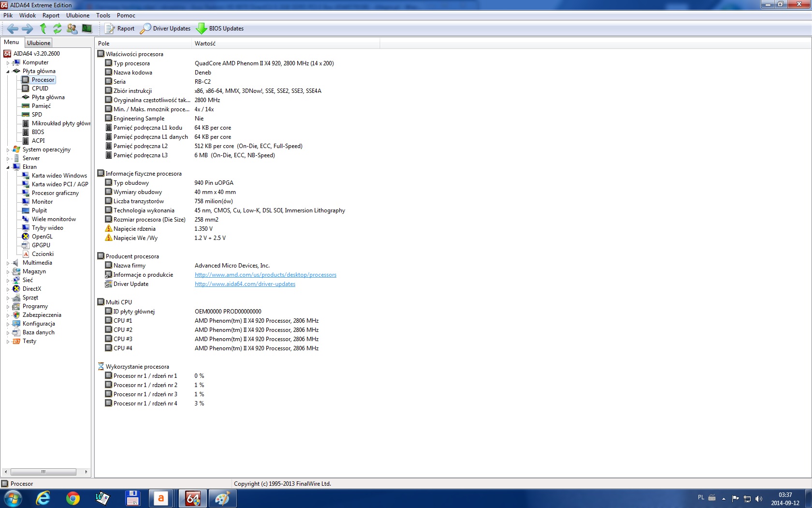812x508 pixels.
Task: Open the Raport menu
Action: pyautogui.click(x=51, y=15)
